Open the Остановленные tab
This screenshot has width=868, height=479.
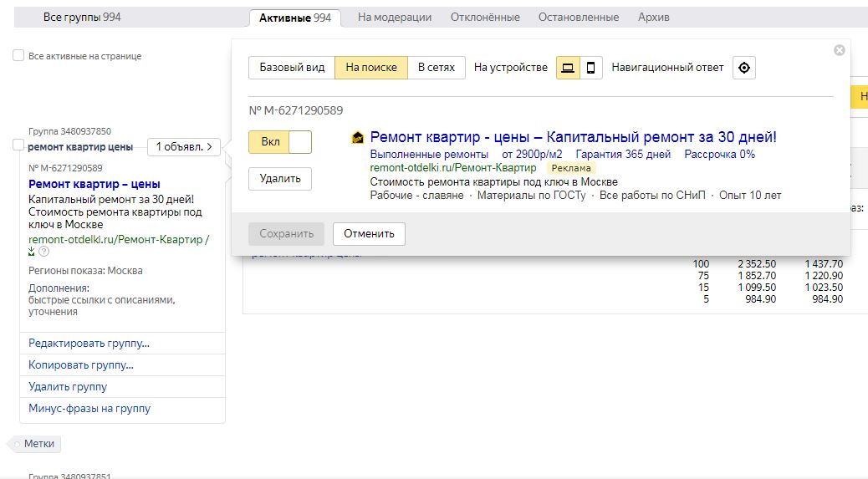click(579, 18)
